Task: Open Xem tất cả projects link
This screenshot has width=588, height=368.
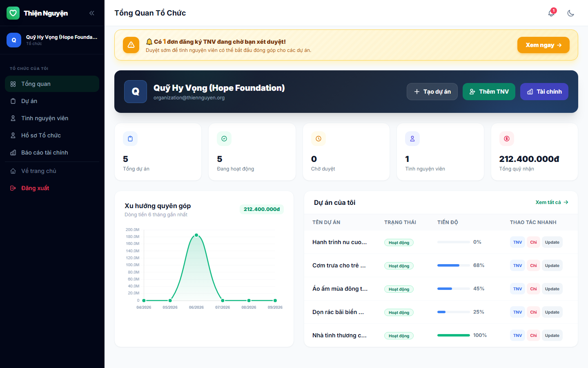Action: point(552,202)
